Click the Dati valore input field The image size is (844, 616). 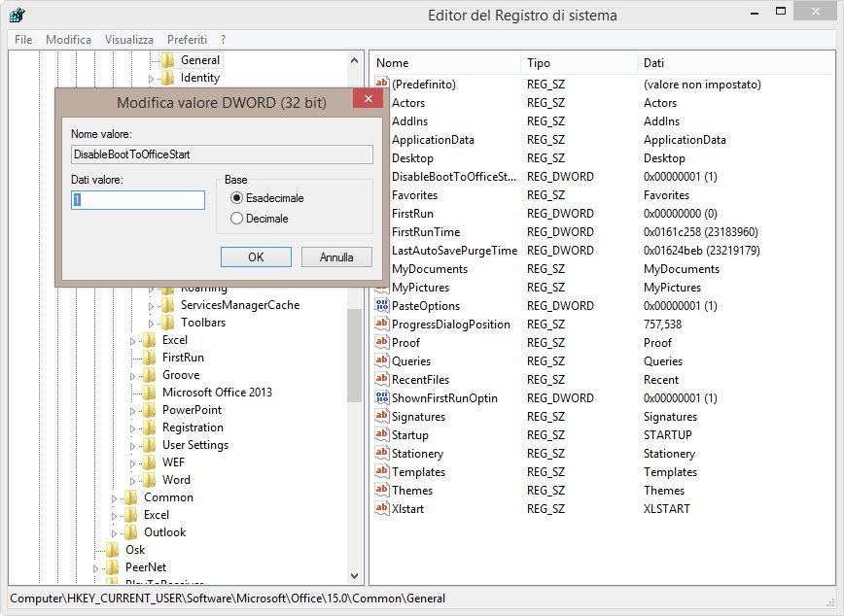click(138, 200)
